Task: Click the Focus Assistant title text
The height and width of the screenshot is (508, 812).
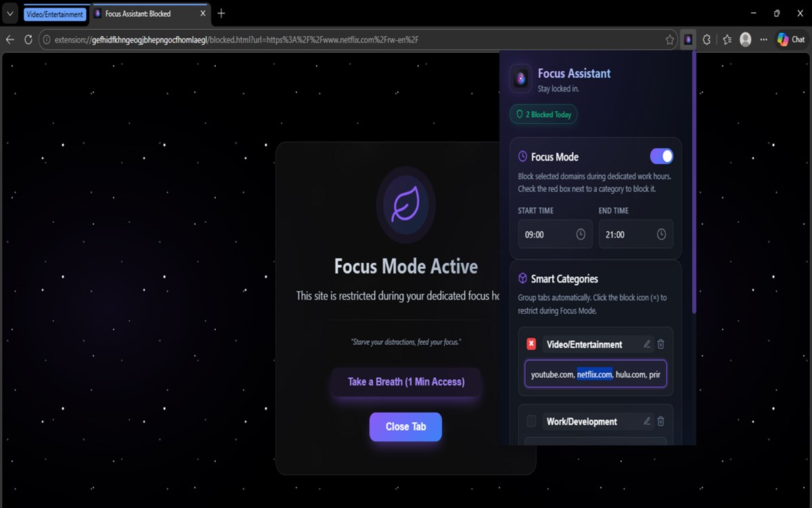Action: tap(574, 73)
